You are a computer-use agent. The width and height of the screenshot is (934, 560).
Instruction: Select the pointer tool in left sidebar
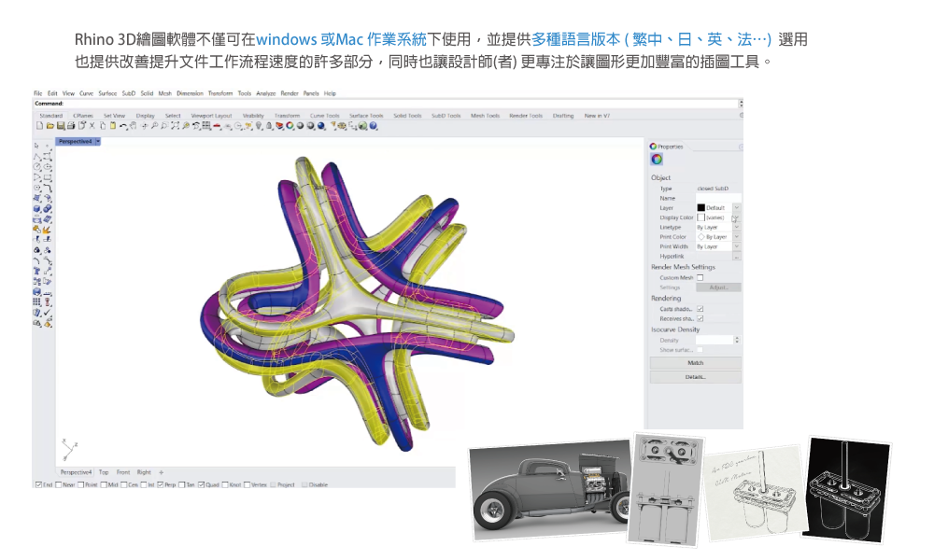pyautogui.click(x=36, y=147)
